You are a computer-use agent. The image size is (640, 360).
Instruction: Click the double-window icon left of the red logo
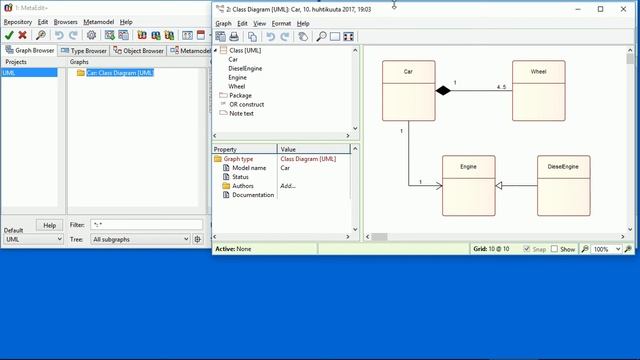(x=123, y=36)
